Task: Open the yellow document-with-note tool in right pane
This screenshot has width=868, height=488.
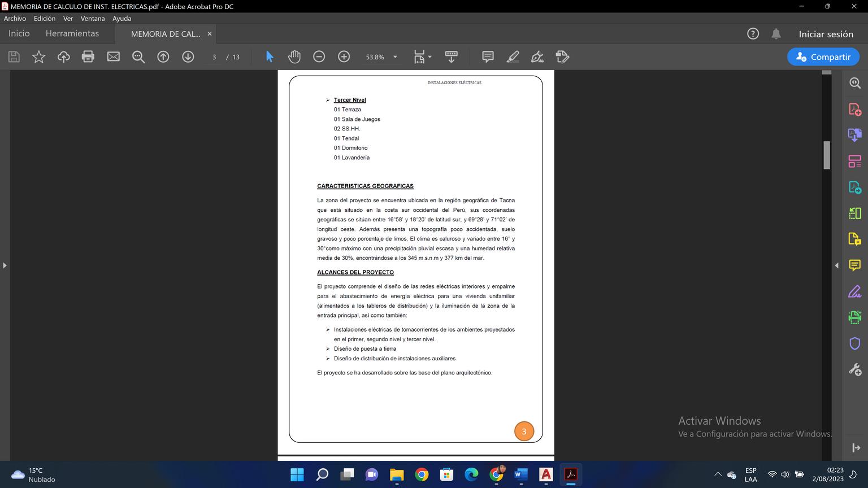Action: [x=855, y=239]
